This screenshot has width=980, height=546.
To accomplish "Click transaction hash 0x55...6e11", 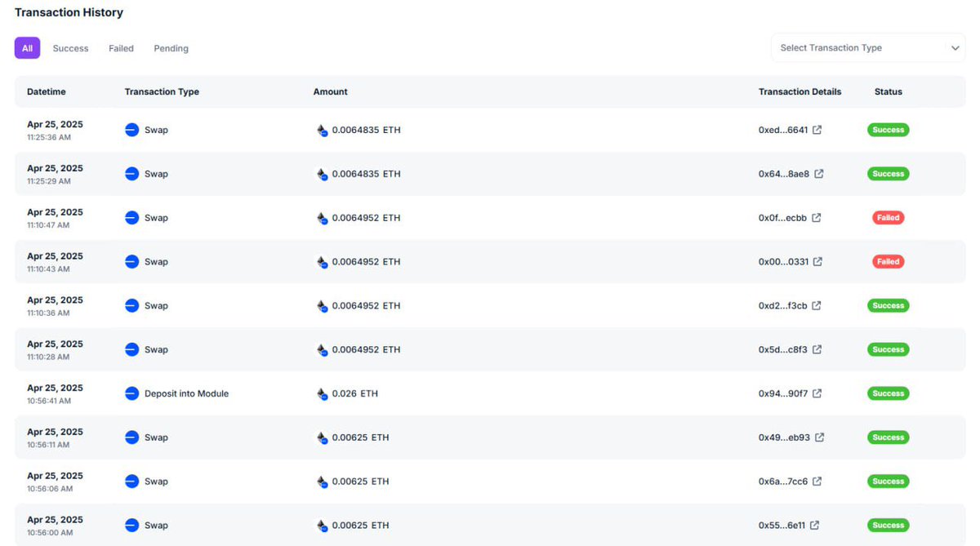I will coord(782,526).
